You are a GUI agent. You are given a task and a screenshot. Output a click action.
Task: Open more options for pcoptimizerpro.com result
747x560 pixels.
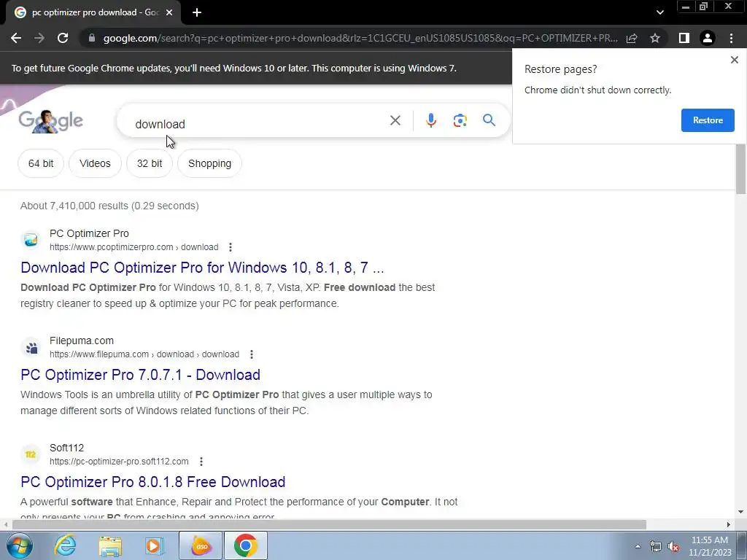tap(230, 247)
